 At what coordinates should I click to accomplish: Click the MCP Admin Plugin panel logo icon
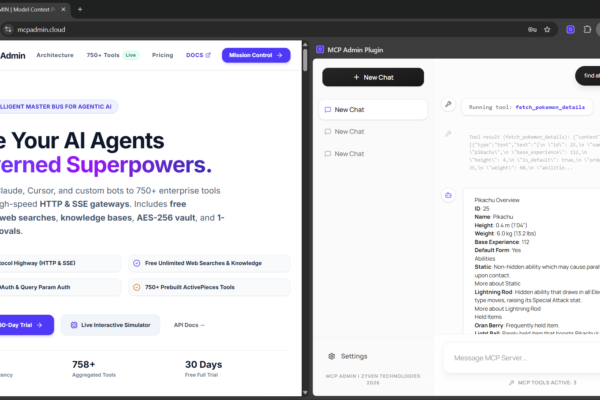[320, 49]
